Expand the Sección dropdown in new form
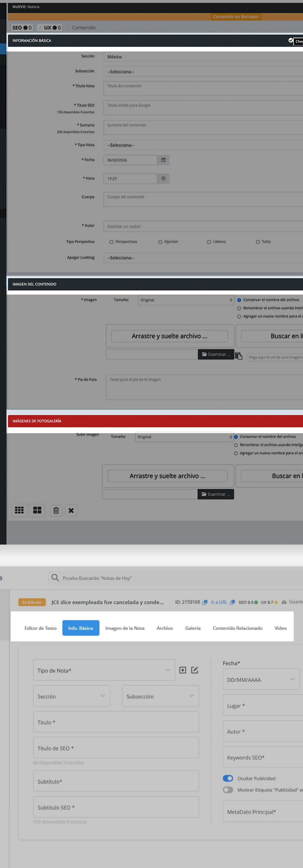The width and height of the screenshot is (303, 868). (x=72, y=696)
